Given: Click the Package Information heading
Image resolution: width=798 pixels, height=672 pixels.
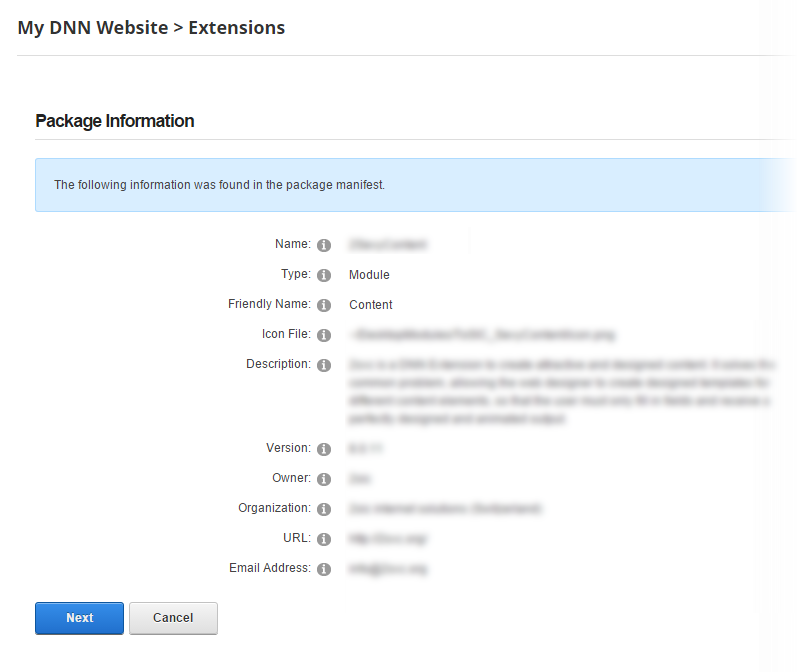Looking at the screenshot, I should click(115, 121).
